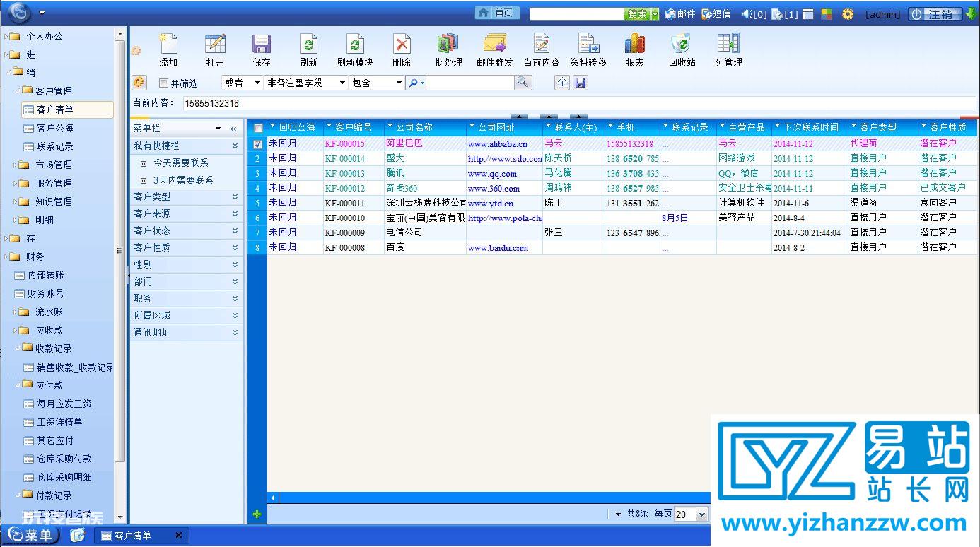Click the 刷新模块 (Refresh module) icon
Image resolution: width=980 pixels, height=547 pixels.
point(355,45)
